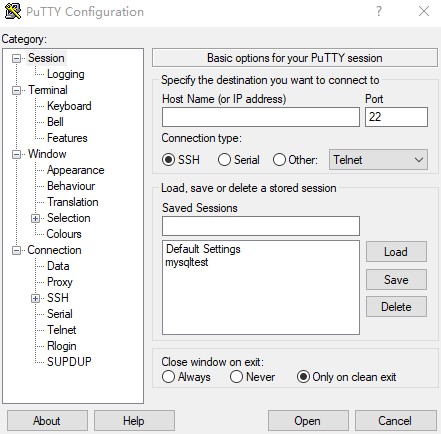Click the question mark help icon

(379, 11)
